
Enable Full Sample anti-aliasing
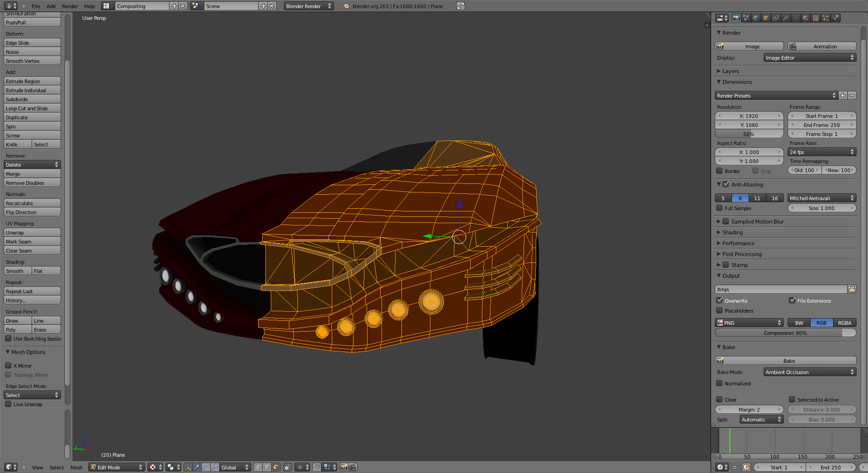tap(719, 208)
